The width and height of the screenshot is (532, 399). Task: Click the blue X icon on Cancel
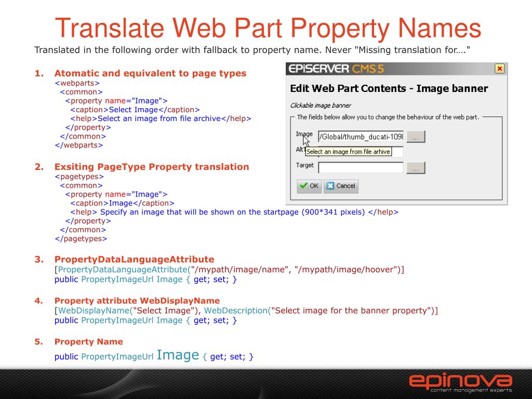point(330,185)
